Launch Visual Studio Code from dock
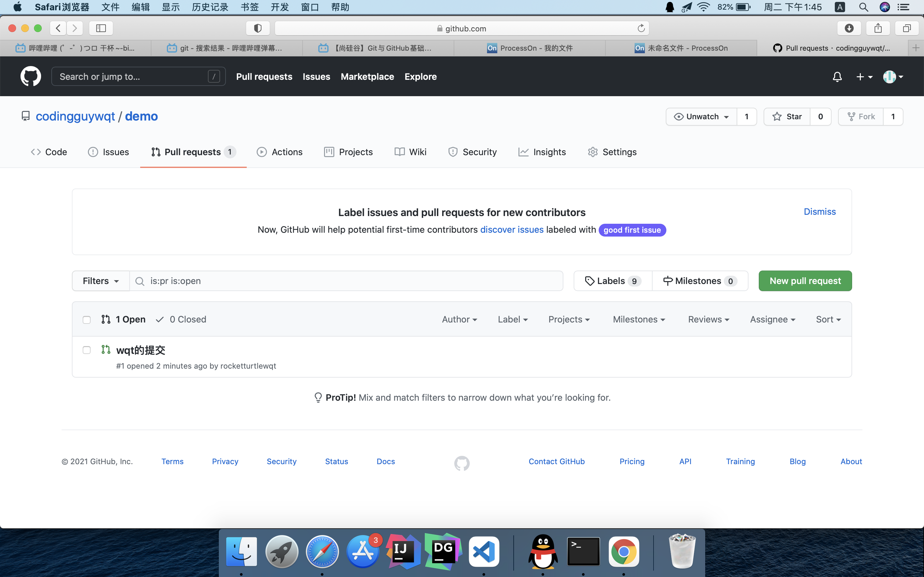 (x=484, y=551)
